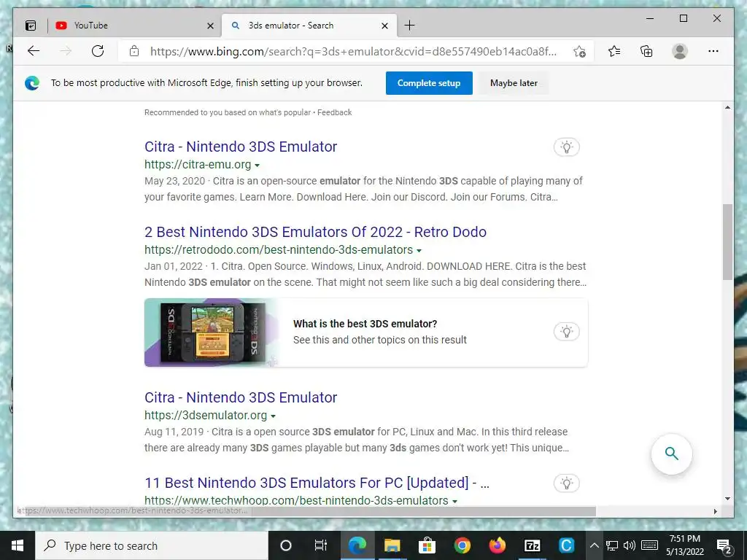Viewport: 747px width, 560px height.
Task: Click the floating search magnifier button
Action: (x=671, y=454)
